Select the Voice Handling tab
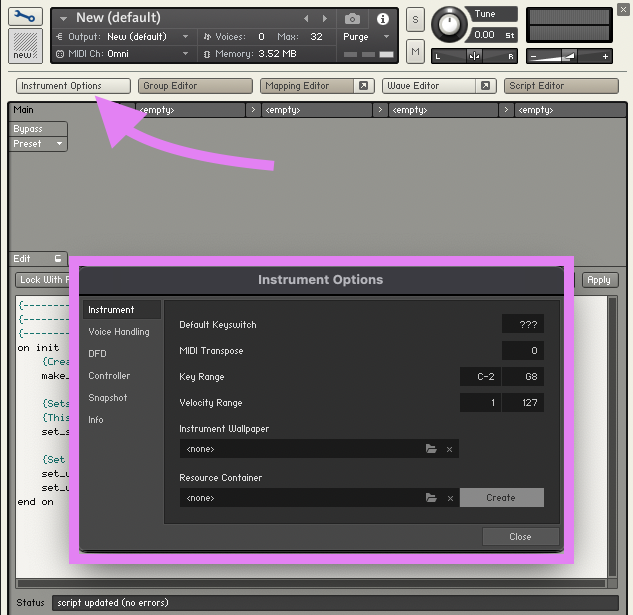 tap(118, 332)
